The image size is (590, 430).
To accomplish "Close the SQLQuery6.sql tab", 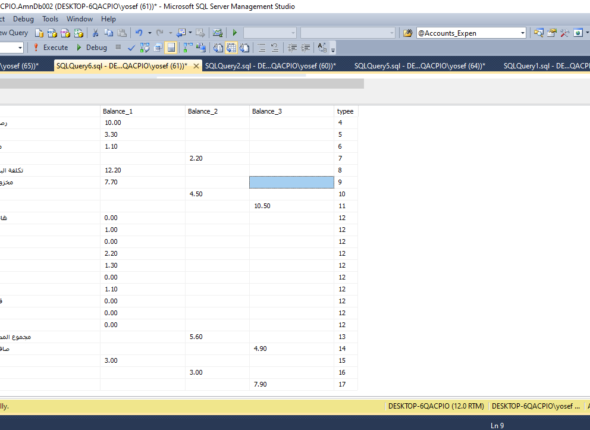I will tap(196, 66).
